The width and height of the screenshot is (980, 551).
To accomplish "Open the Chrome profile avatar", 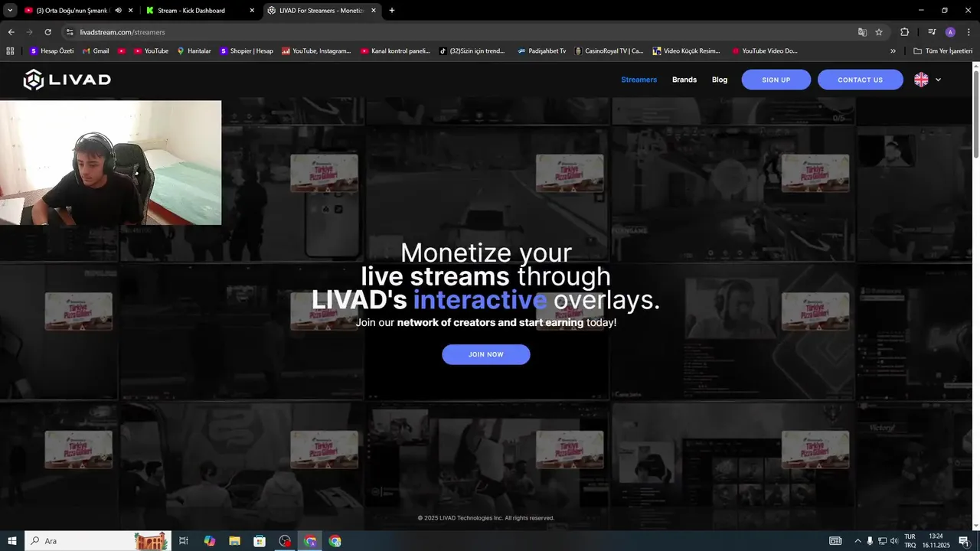I will tap(950, 32).
